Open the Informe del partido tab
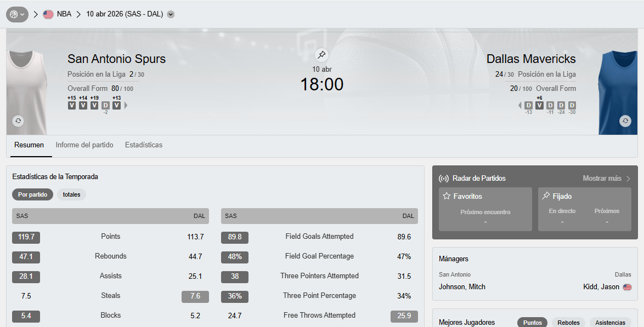The image size is (644, 327). coord(84,145)
